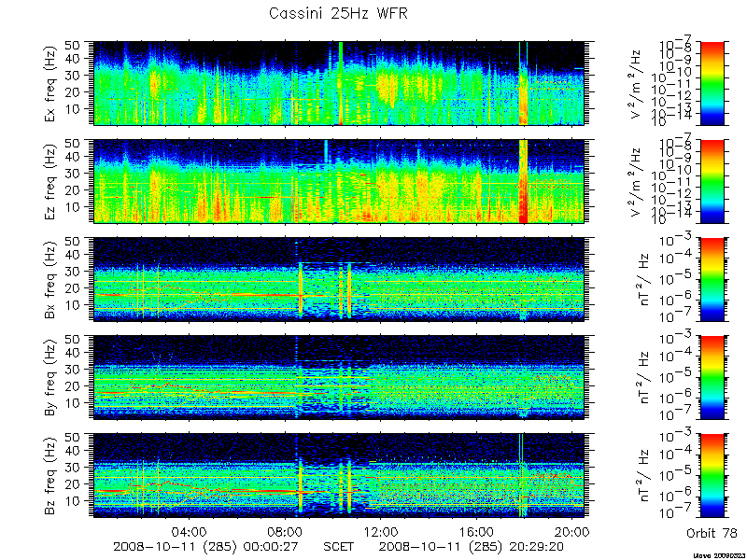Click the end timestamp 20:29:20
Viewport: 747px width, 560px height.
[536, 546]
